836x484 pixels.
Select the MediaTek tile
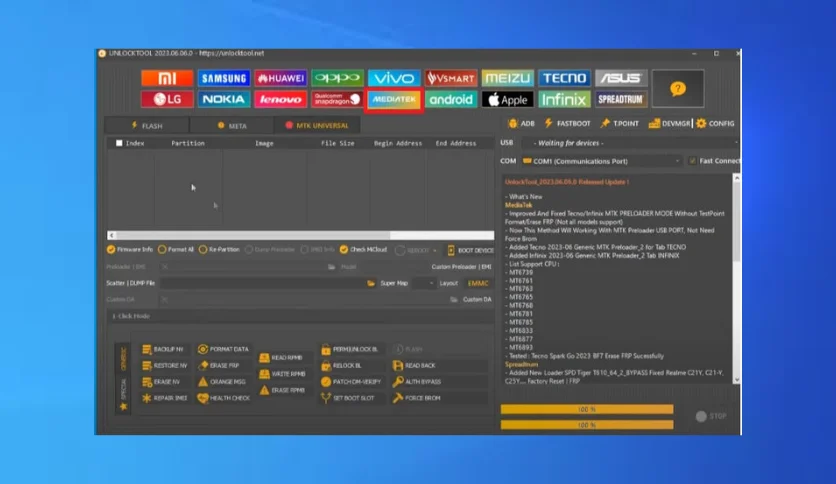(x=394, y=99)
